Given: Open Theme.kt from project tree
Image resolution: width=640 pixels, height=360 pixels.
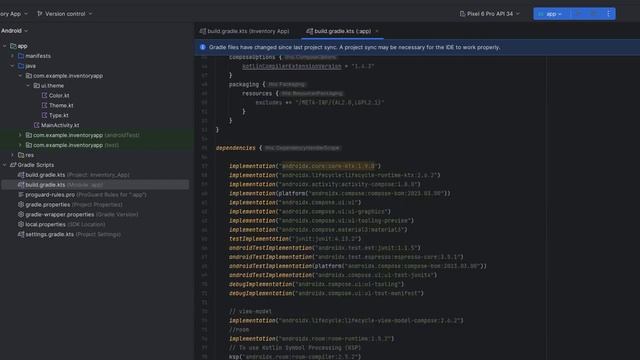Looking at the screenshot, I should [61, 105].
